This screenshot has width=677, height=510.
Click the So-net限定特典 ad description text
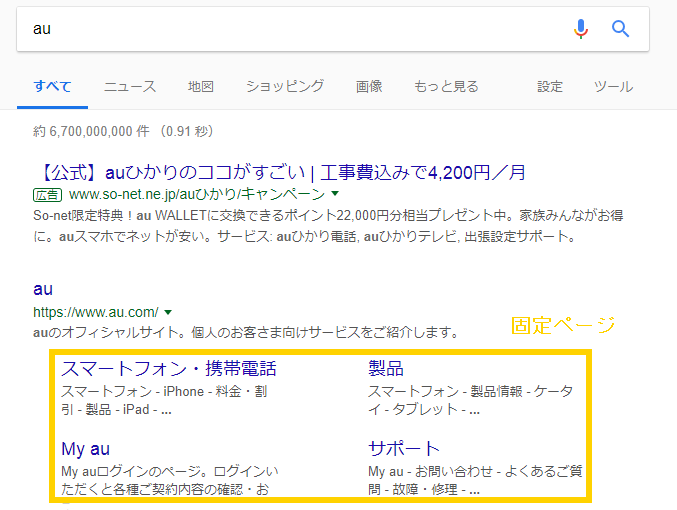(328, 226)
